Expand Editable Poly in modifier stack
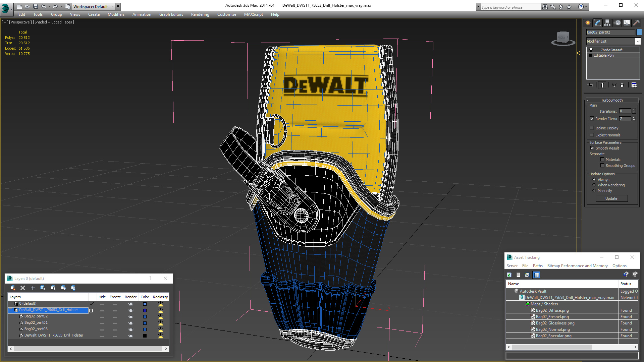This screenshot has width=644, height=362. tap(590, 55)
